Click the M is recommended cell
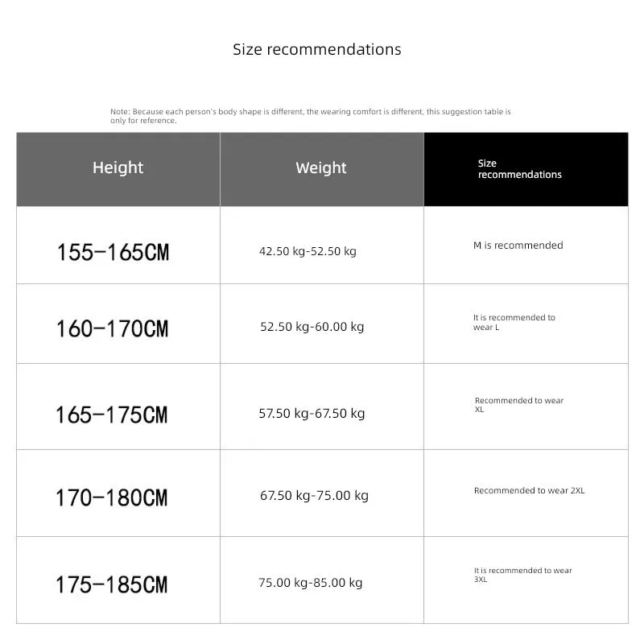 point(526,245)
